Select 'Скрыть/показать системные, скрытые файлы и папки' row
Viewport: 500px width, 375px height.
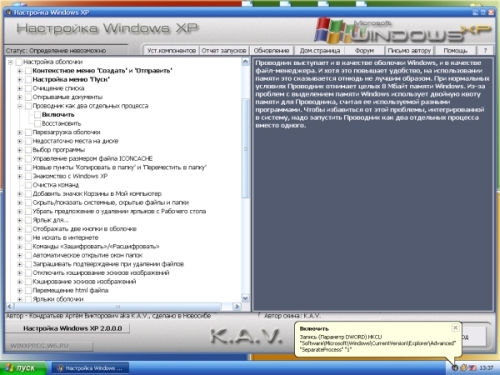point(111,203)
